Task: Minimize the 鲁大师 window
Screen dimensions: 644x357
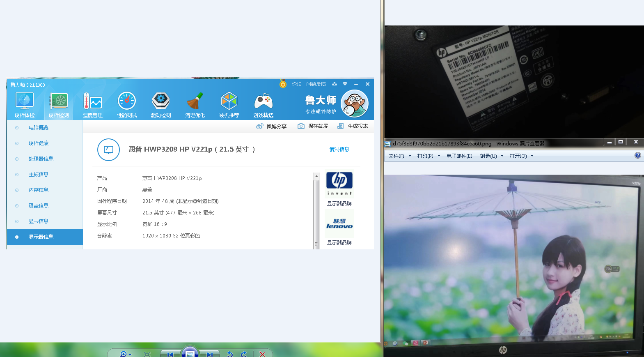Action: click(x=356, y=84)
